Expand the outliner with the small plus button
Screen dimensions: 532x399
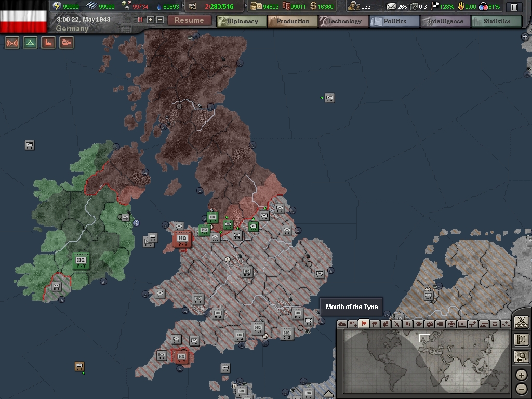click(526, 37)
